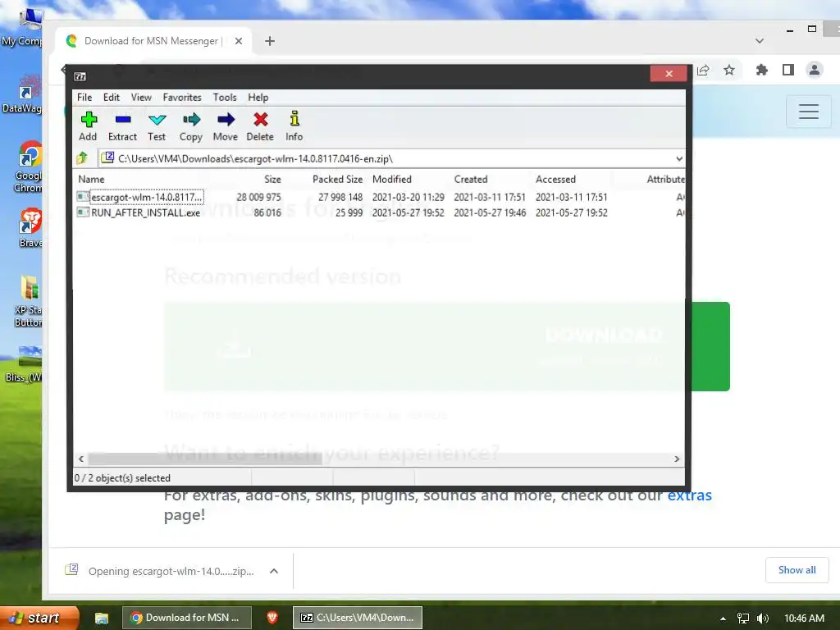840x630 pixels.
Task: Click the DataWagon desktop shortcut
Action: (24, 93)
